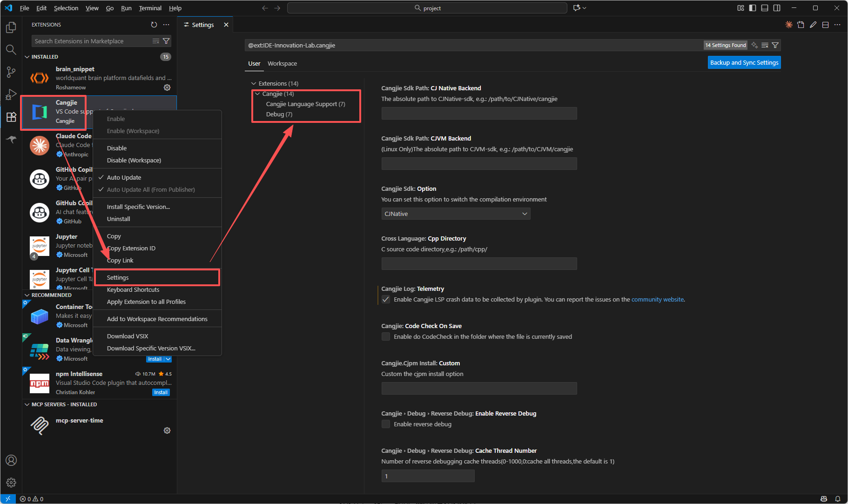Collapse Cangjie (14) in settings tree
This screenshot has width=848, height=504.
click(257, 94)
